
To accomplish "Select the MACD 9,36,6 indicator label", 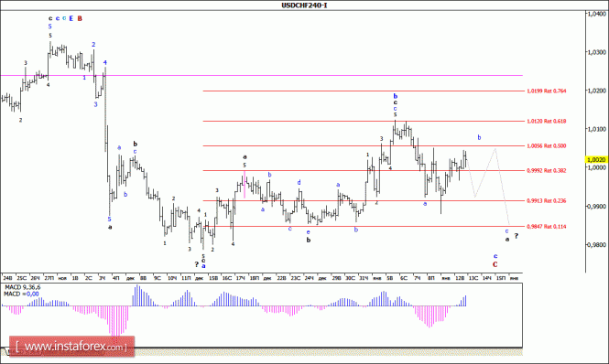I will [x=22, y=287].
